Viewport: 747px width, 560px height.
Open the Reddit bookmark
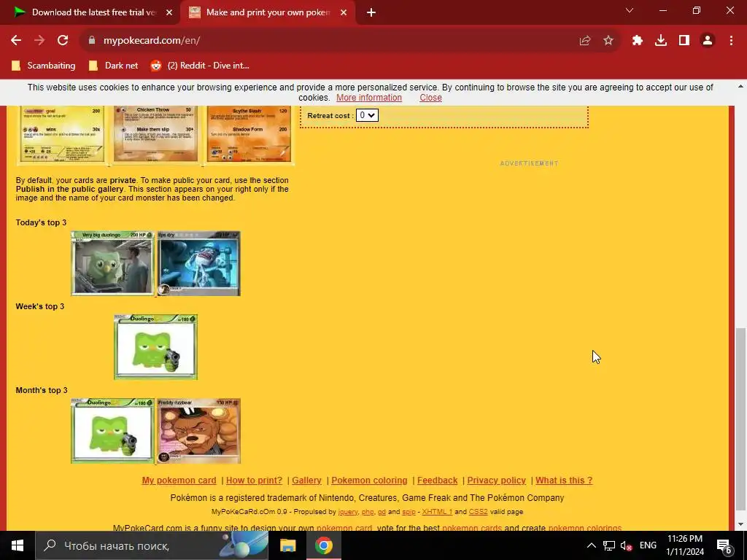[200, 66]
